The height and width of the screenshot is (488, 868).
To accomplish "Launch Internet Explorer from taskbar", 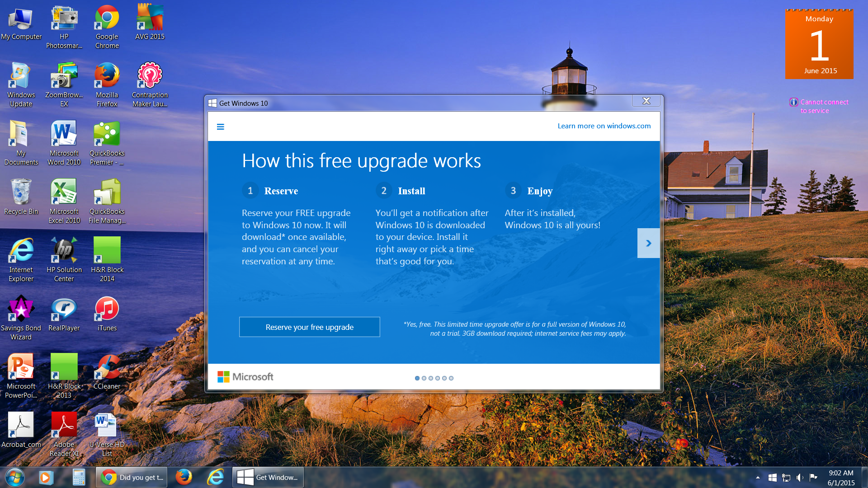I will click(x=216, y=477).
